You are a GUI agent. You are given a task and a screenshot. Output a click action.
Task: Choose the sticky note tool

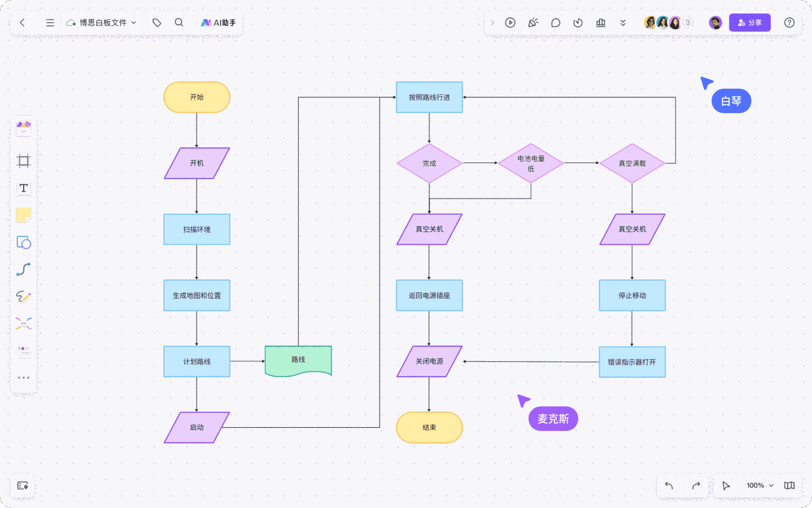[x=23, y=215]
